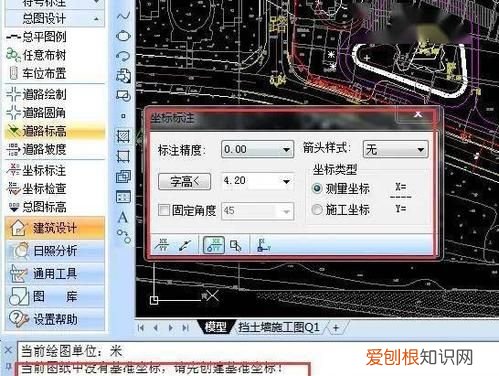The width and height of the screenshot is (499, 376).
Task: Click next layout tab arrow
Action: (x=171, y=328)
